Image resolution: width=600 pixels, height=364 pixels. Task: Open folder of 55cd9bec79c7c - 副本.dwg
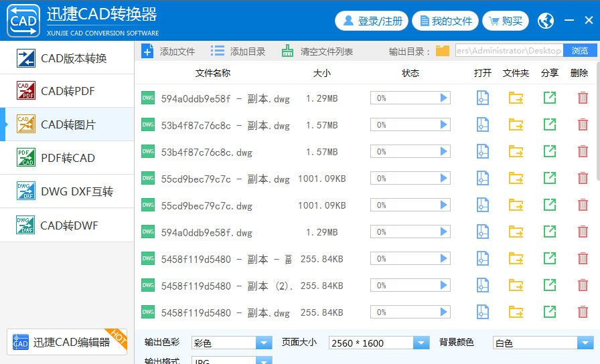coord(516,178)
